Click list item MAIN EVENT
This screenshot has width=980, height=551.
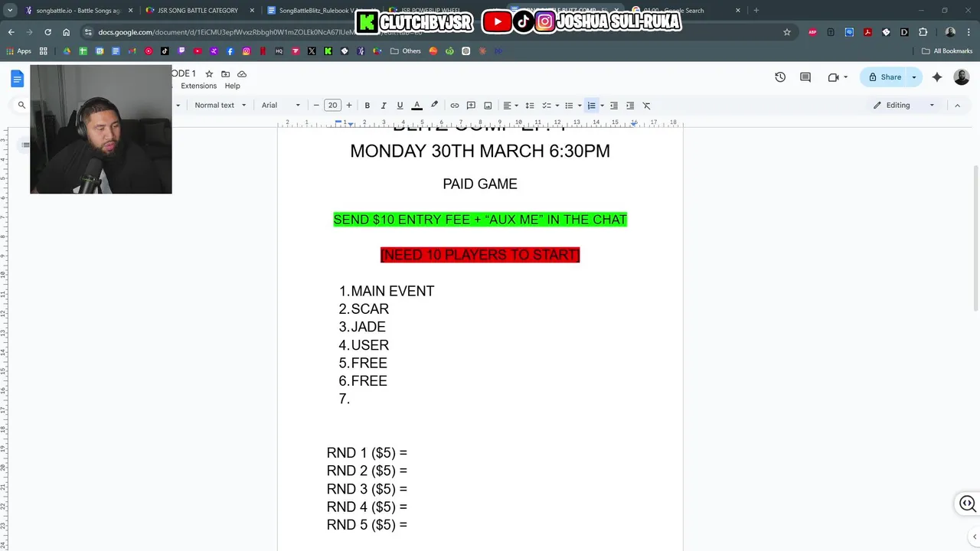pyautogui.click(x=392, y=291)
